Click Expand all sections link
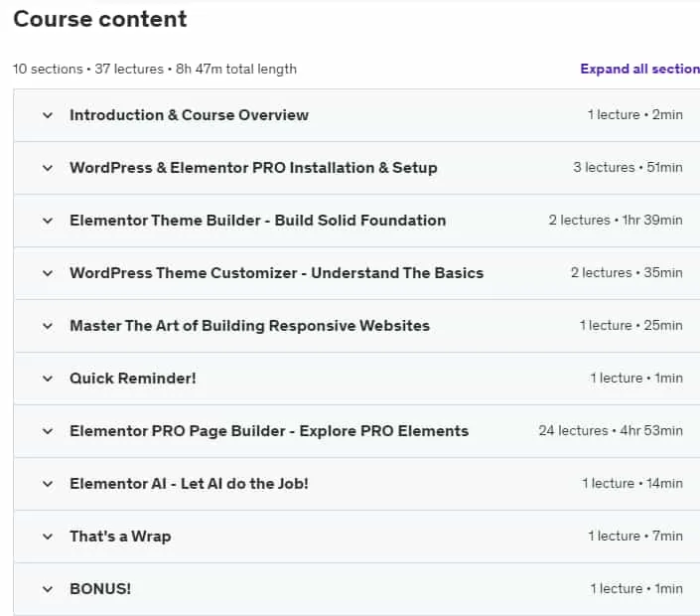The height and width of the screenshot is (616, 700). coord(639,69)
